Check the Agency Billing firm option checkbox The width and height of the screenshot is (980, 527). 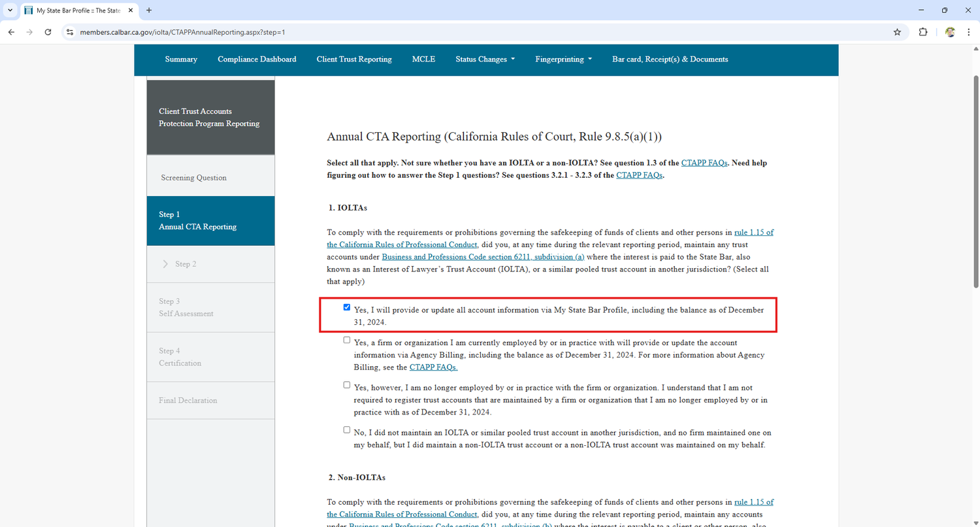347,340
